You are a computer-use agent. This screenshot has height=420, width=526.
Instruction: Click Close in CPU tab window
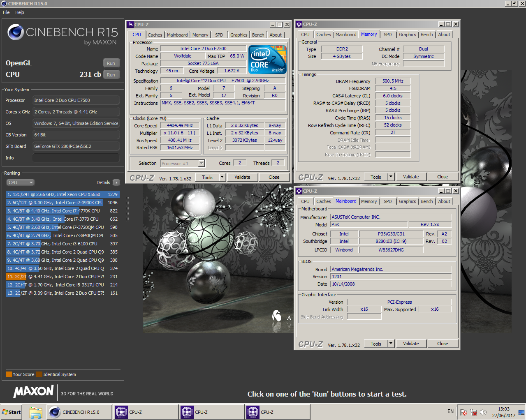(x=274, y=177)
